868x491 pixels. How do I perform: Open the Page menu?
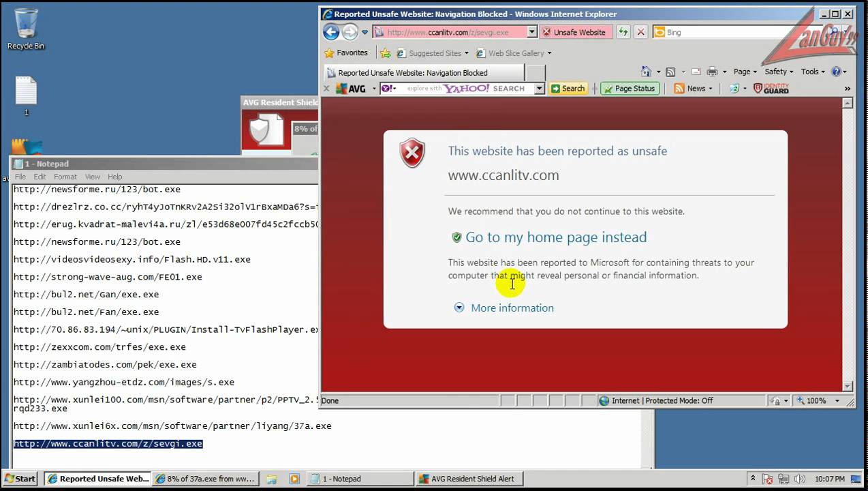coord(745,72)
